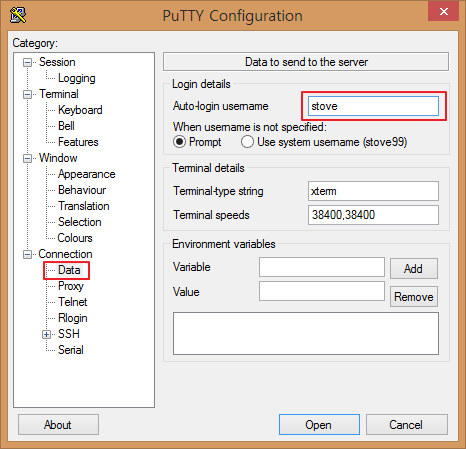This screenshot has height=449, width=466.
Task: Select Use system username radio button
Action: (247, 142)
